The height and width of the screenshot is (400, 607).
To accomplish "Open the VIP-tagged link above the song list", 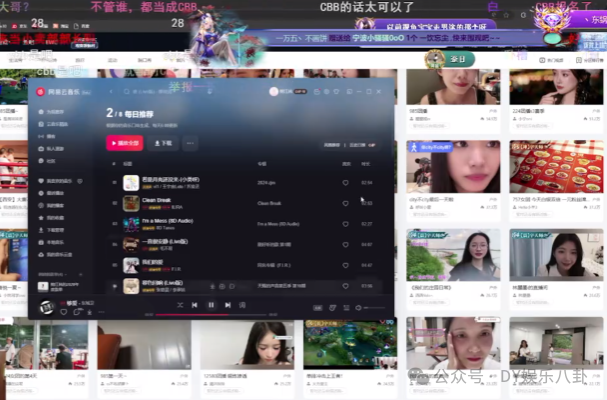I will (x=362, y=145).
